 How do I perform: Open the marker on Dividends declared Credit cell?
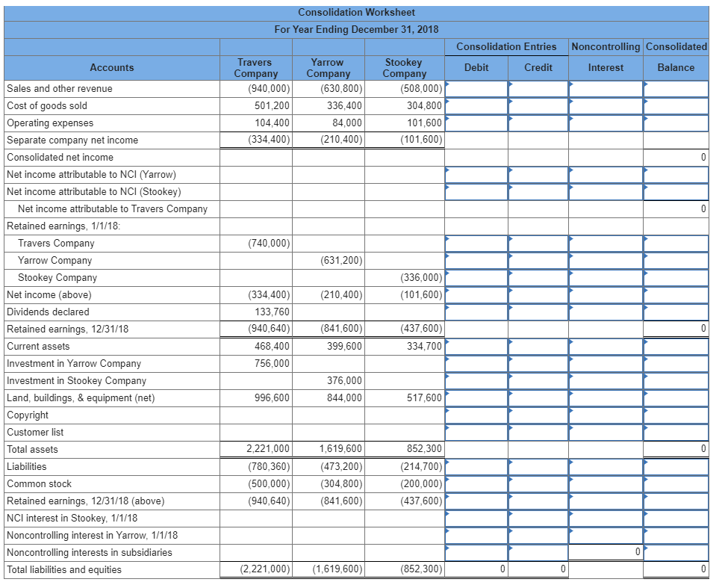(510, 308)
